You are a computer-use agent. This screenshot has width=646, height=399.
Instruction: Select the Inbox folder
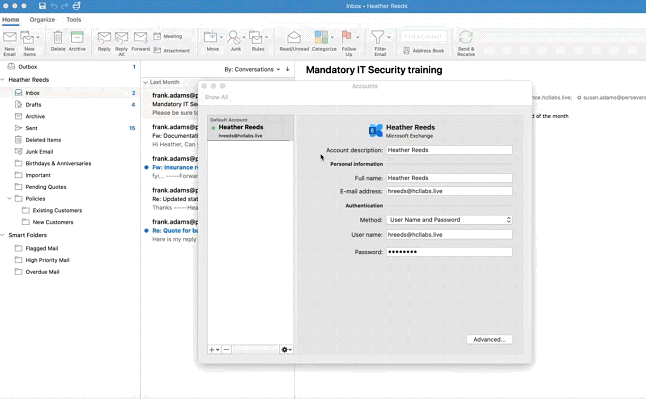pyautogui.click(x=70, y=93)
